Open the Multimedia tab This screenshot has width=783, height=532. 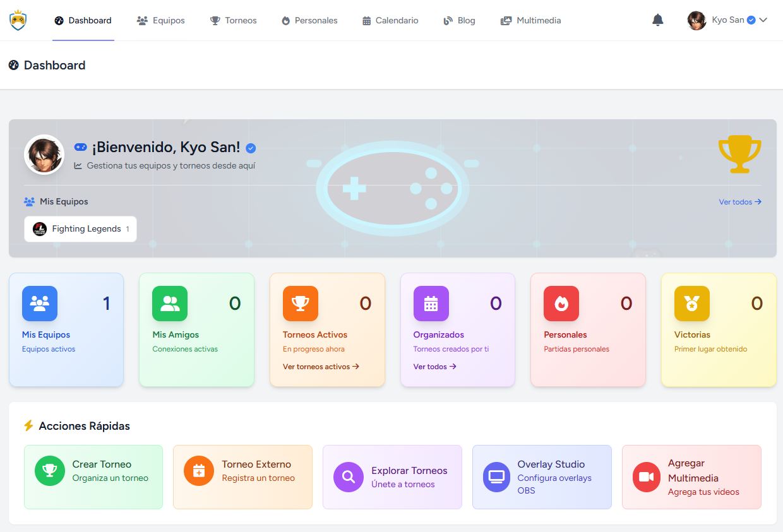(x=530, y=20)
